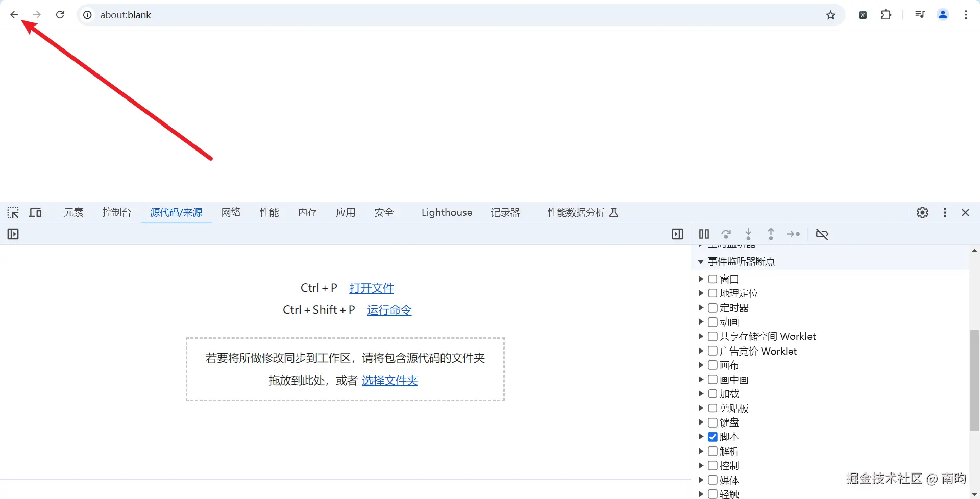Check the 定时器 breakpoint checkbox

pos(713,307)
